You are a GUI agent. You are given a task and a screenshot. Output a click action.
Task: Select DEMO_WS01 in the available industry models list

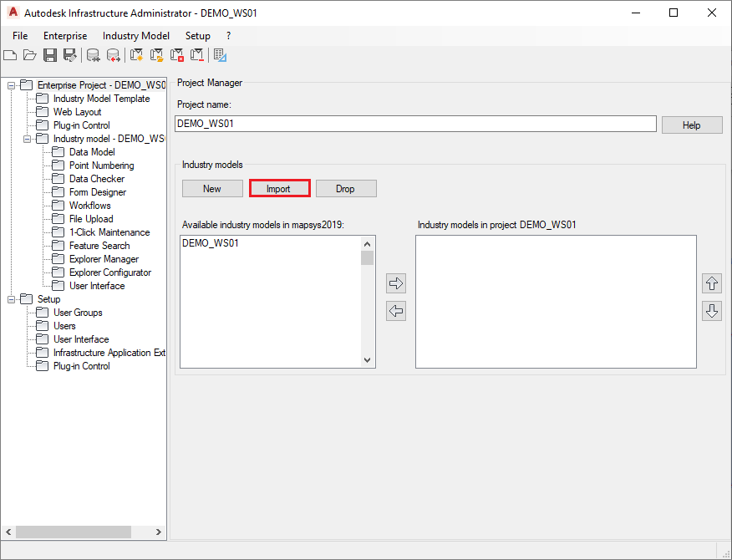(x=211, y=243)
